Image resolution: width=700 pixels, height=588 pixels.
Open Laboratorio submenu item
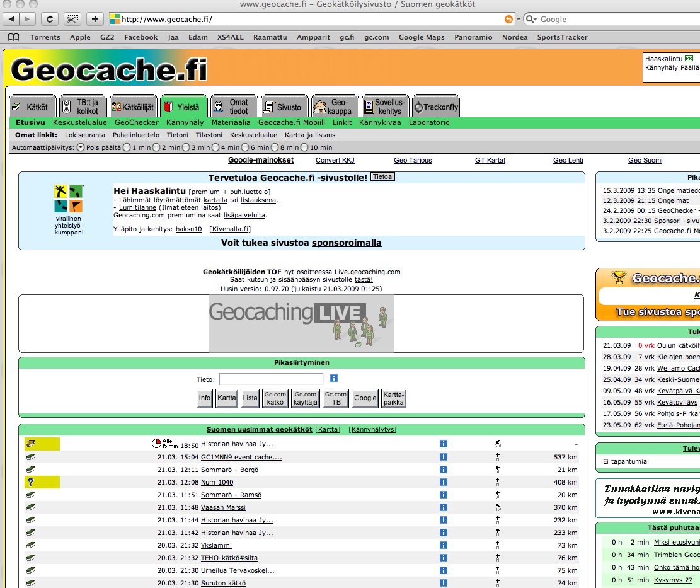coord(429,122)
